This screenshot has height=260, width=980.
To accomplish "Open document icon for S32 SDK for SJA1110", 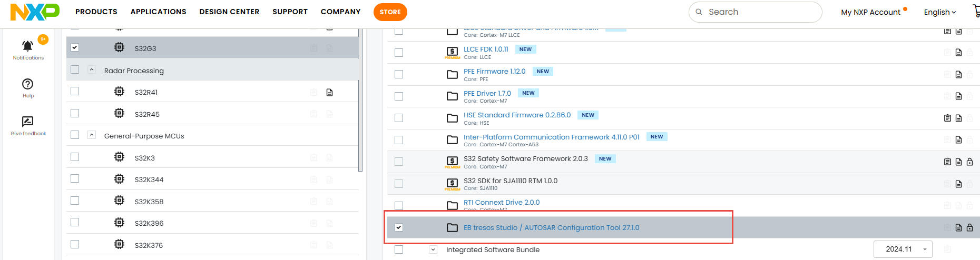I will (958, 184).
